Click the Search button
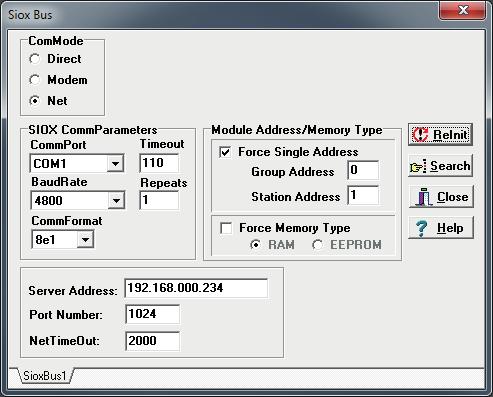This screenshot has width=493, height=397. [441, 166]
